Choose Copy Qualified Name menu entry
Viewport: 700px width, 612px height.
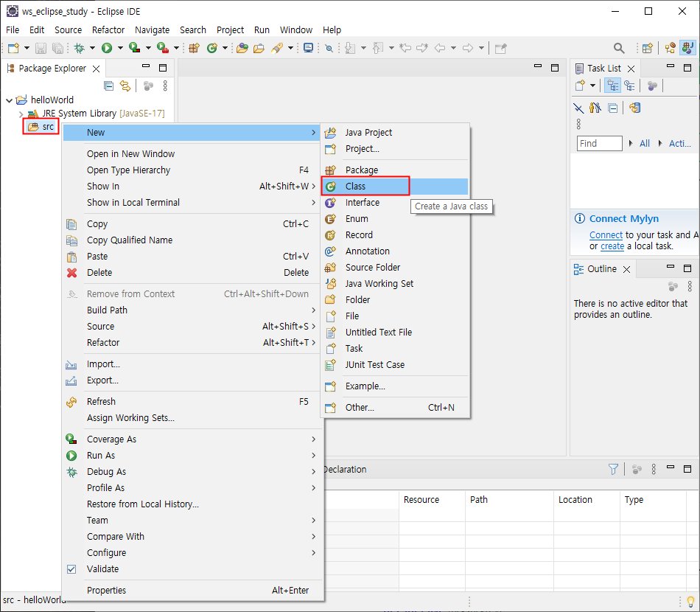coord(192,240)
